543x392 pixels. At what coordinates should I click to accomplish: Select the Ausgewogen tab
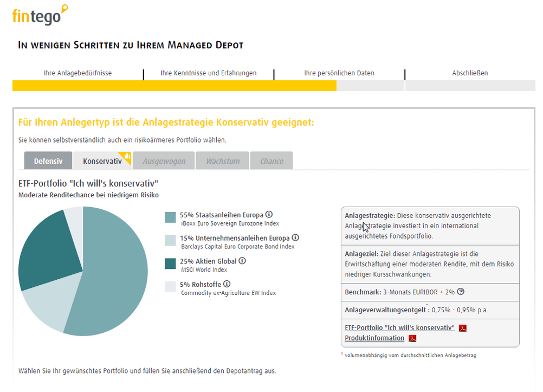point(164,161)
